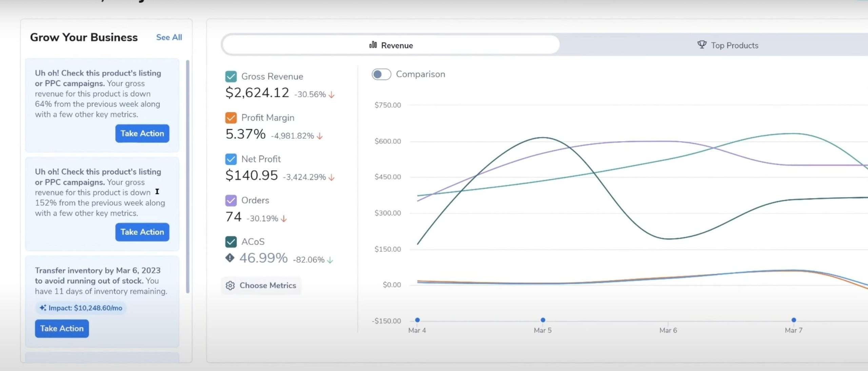The height and width of the screenshot is (371, 868).
Task: Click the ACoS green down arrow
Action: tap(330, 260)
